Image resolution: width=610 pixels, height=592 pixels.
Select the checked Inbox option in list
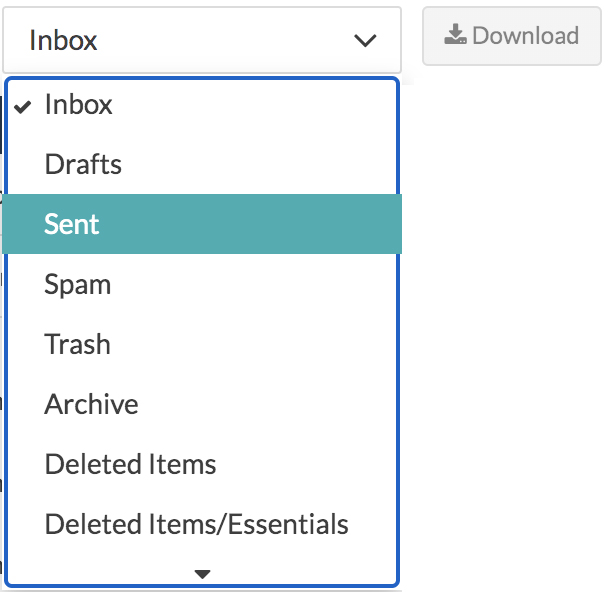pos(79,105)
